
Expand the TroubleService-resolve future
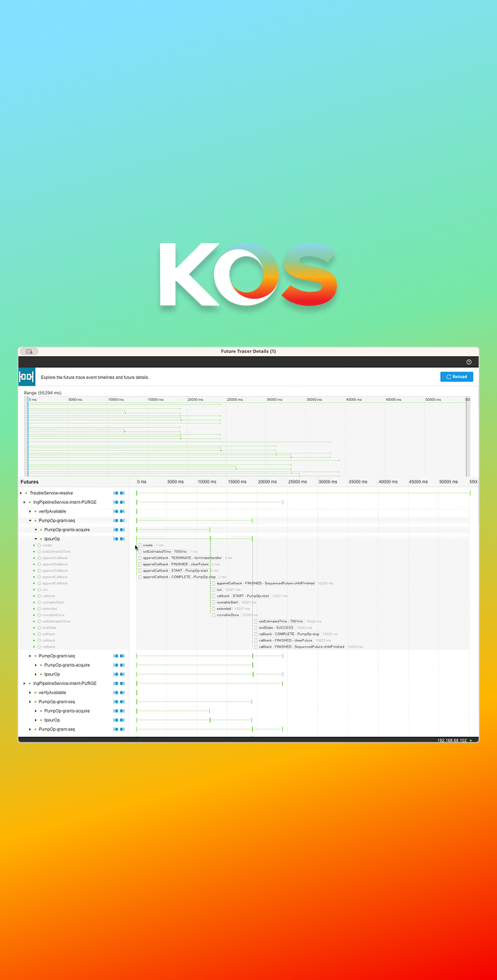[20, 493]
